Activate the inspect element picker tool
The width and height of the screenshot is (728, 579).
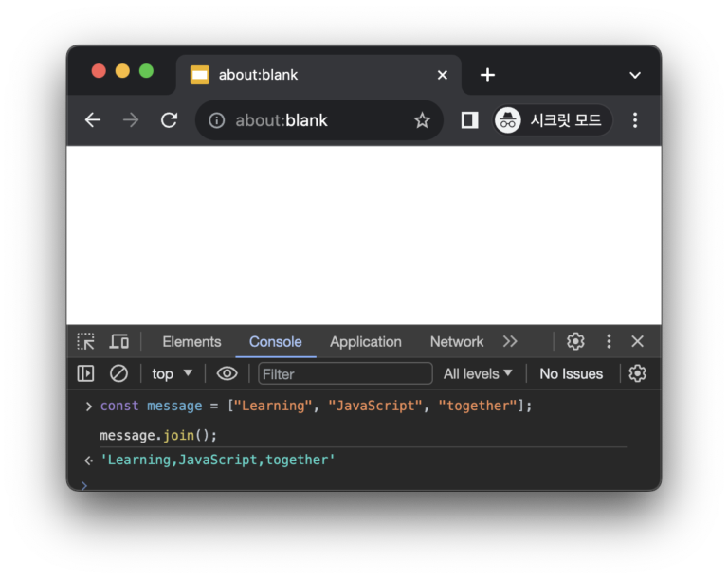(86, 342)
